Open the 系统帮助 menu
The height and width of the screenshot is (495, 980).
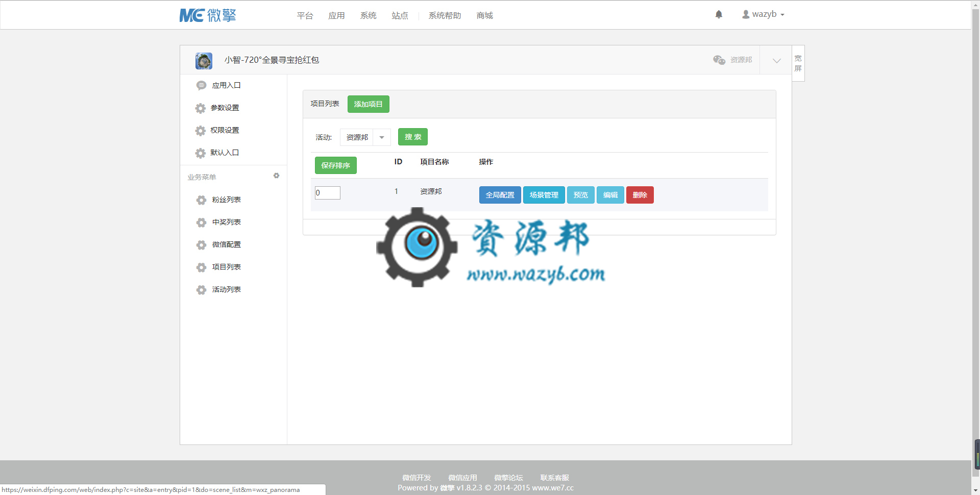pyautogui.click(x=445, y=16)
